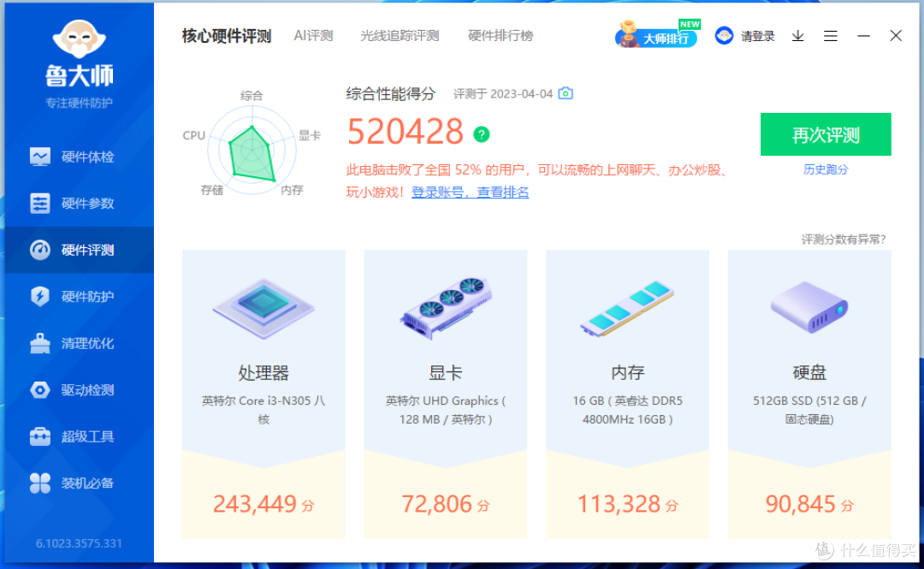Click the 英特尔 Core i3-N305 description
This screenshot has height=569, width=924.
point(264,410)
